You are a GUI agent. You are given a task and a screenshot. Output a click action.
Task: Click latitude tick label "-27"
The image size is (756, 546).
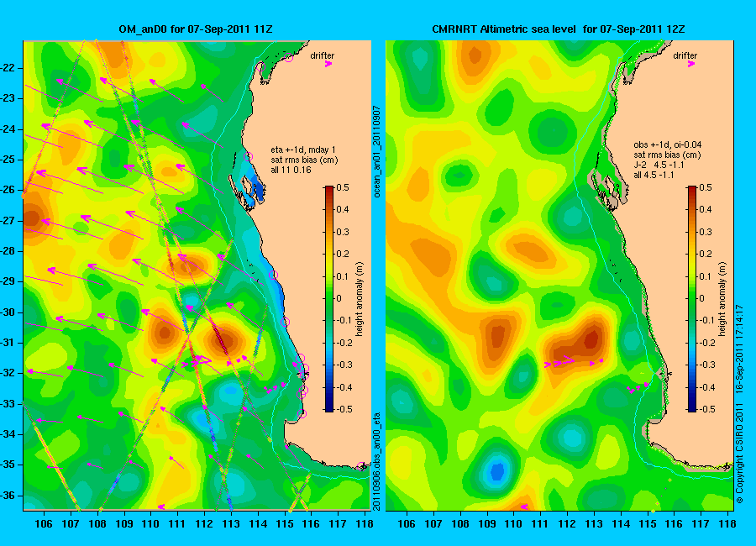[x=9, y=221]
